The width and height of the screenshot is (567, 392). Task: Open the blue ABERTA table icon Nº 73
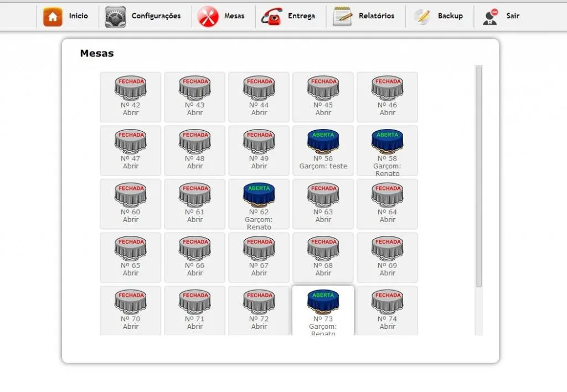(323, 302)
